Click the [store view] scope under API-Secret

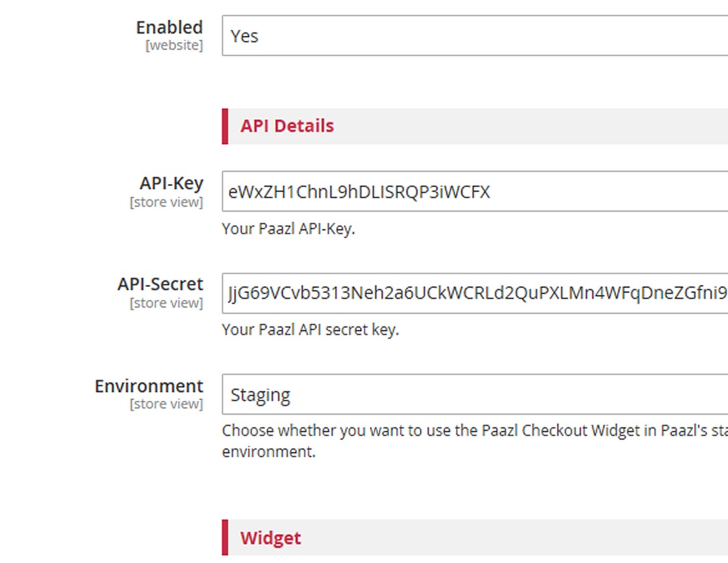coord(166,303)
